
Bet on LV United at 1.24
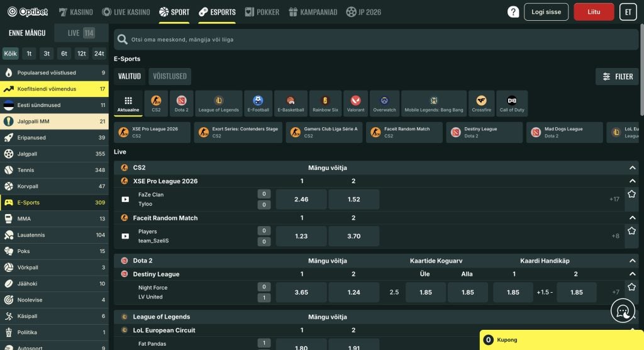353,293
